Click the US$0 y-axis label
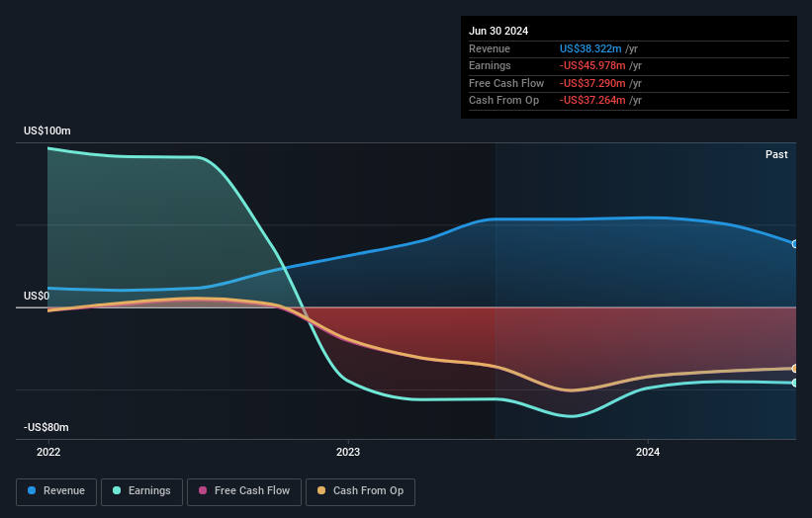 point(37,296)
